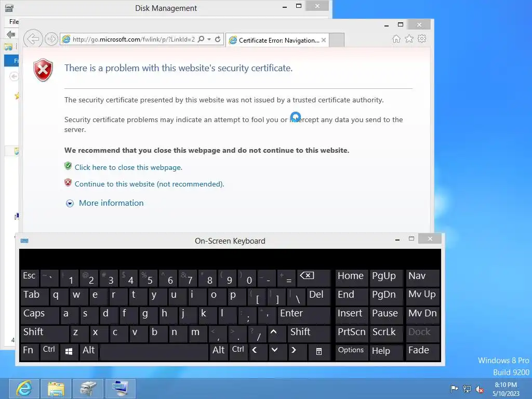
Task: Click the address bar URL field
Action: pos(134,39)
